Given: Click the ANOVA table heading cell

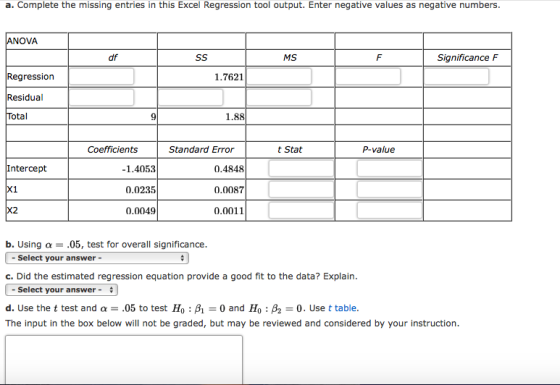Looking at the screenshot, I should click(x=37, y=41).
